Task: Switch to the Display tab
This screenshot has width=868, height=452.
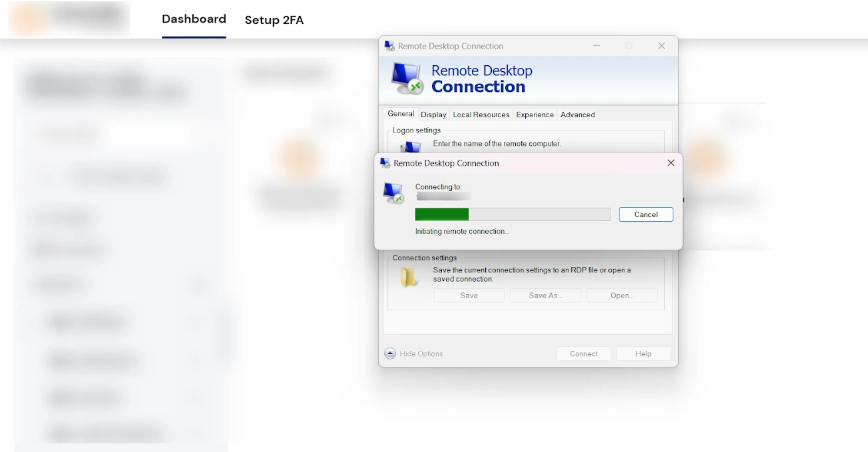Action: pos(433,114)
